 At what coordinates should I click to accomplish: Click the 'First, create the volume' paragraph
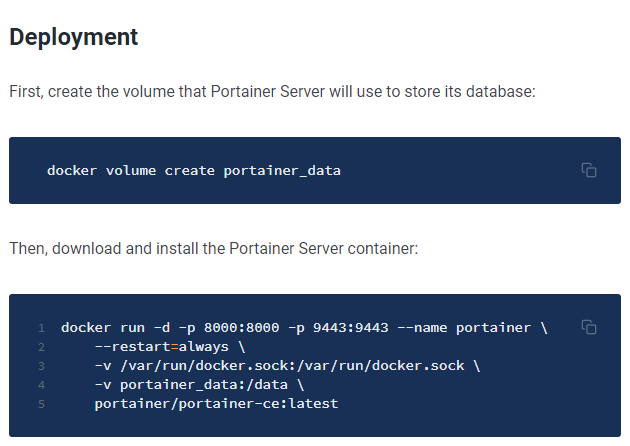[x=272, y=92]
